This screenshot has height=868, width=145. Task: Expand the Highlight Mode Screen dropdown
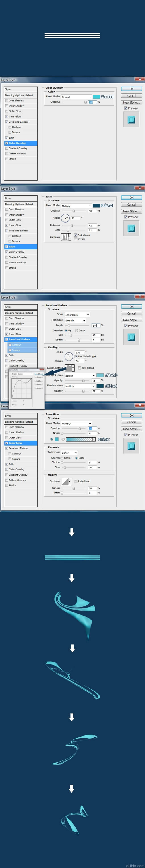tap(80, 375)
